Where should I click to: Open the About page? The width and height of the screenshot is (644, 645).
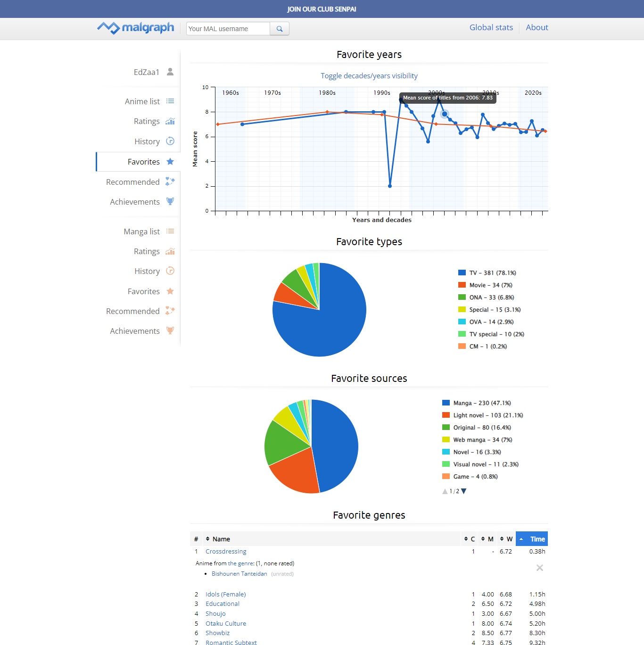(x=537, y=27)
